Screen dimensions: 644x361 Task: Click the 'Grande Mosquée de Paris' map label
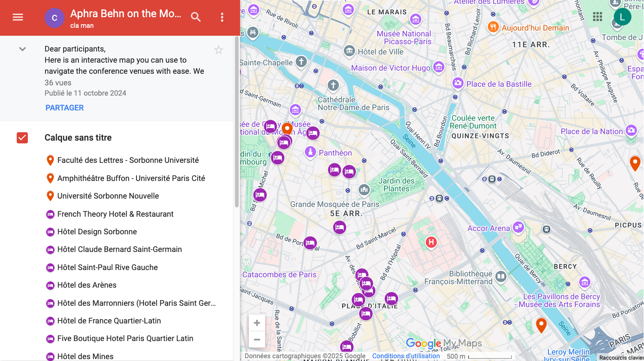(335, 204)
